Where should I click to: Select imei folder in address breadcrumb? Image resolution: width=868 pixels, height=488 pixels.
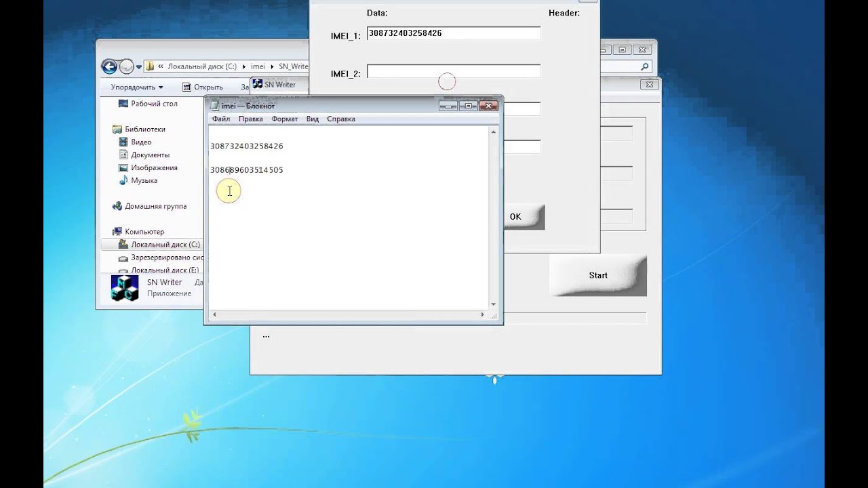tap(258, 66)
